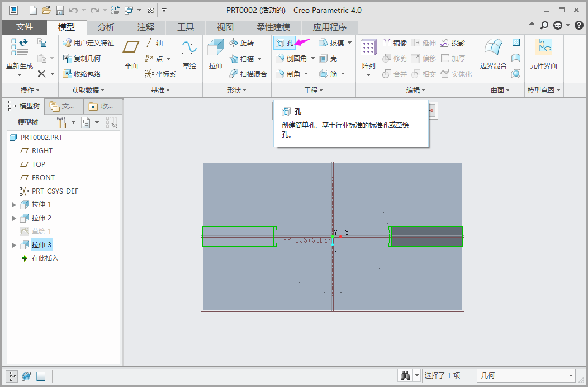Image resolution: width=588 pixels, height=387 pixels.
Task: Open the 倒圆角 (Round) dropdown arrow
Action: (x=312, y=59)
